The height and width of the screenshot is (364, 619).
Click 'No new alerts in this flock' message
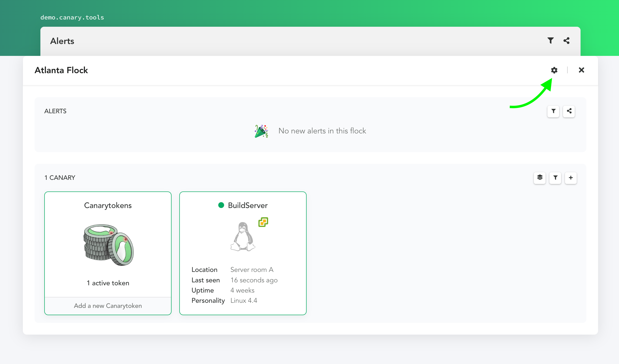pos(322,131)
